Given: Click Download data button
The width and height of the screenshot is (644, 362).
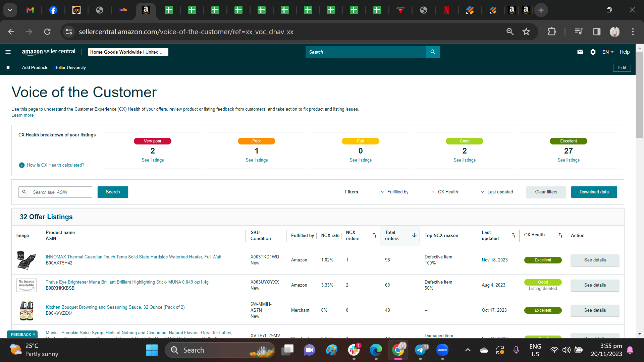Looking at the screenshot, I should (594, 192).
